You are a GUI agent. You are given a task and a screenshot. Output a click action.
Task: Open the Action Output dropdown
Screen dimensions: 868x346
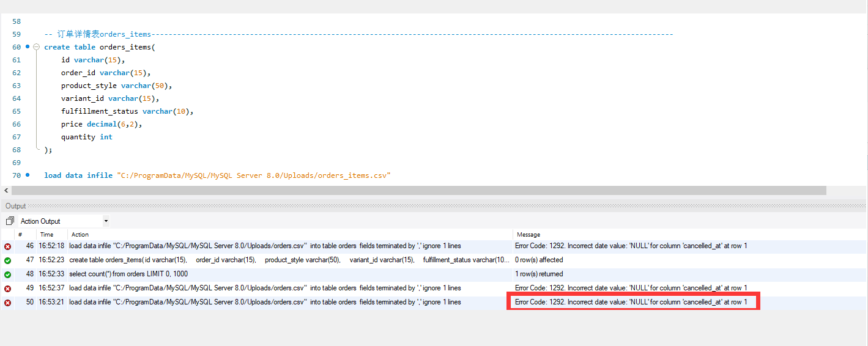[106, 221]
